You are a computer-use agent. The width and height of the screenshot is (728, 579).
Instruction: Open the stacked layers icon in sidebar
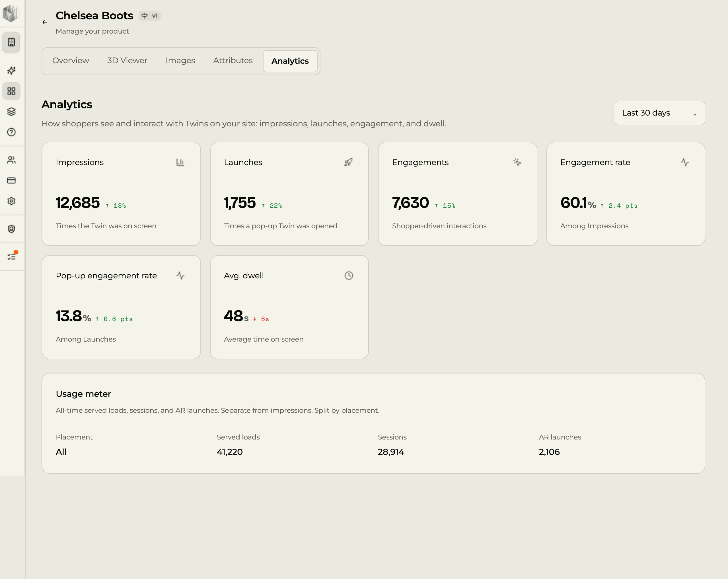(11, 112)
